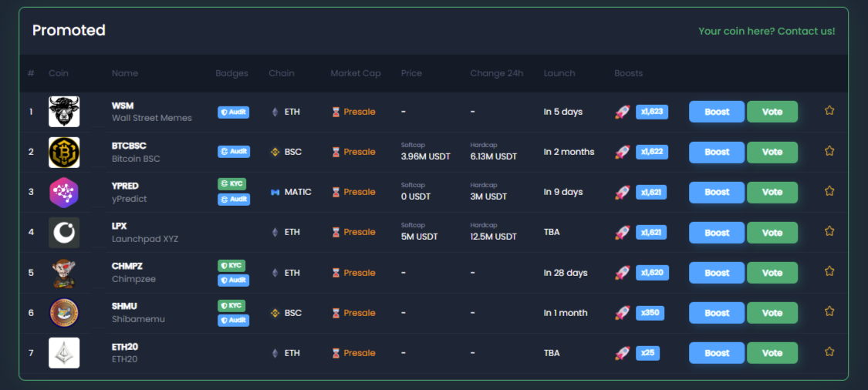This screenshot has height=390, width=868.
Task: Sort by the Boosts column header
Action: click(x=628, y=73)
